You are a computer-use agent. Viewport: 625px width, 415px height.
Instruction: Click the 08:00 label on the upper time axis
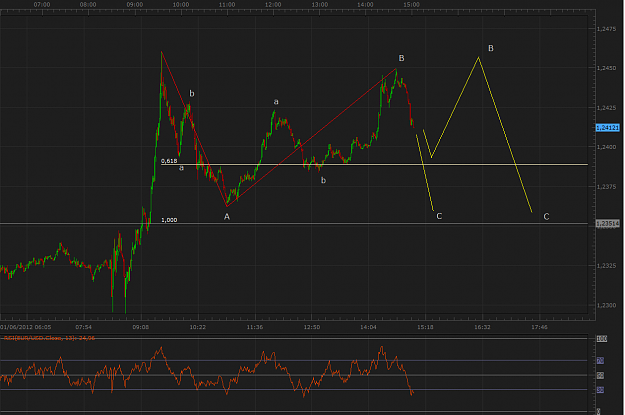(x=88, y=5)
